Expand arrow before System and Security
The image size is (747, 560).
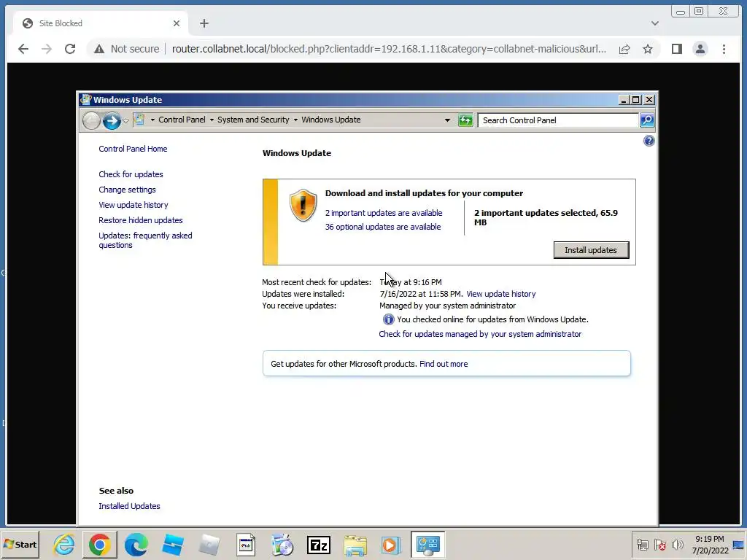tap(212, 120)
